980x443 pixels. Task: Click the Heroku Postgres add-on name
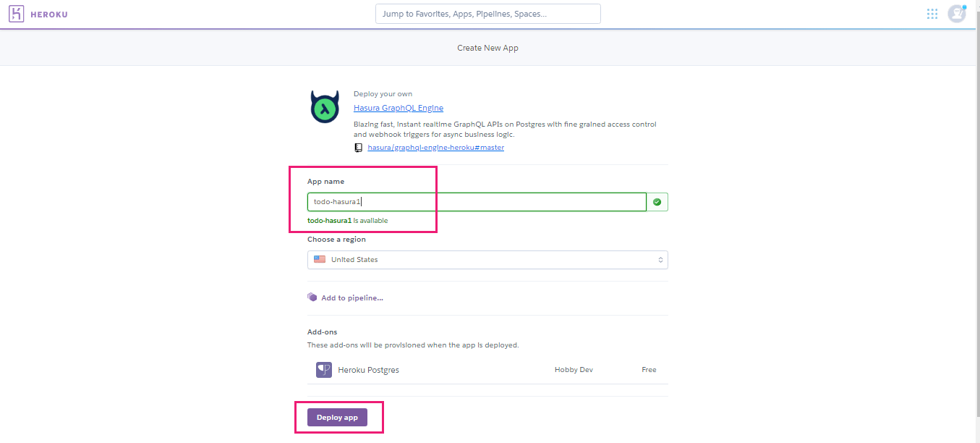pos(368,370)
